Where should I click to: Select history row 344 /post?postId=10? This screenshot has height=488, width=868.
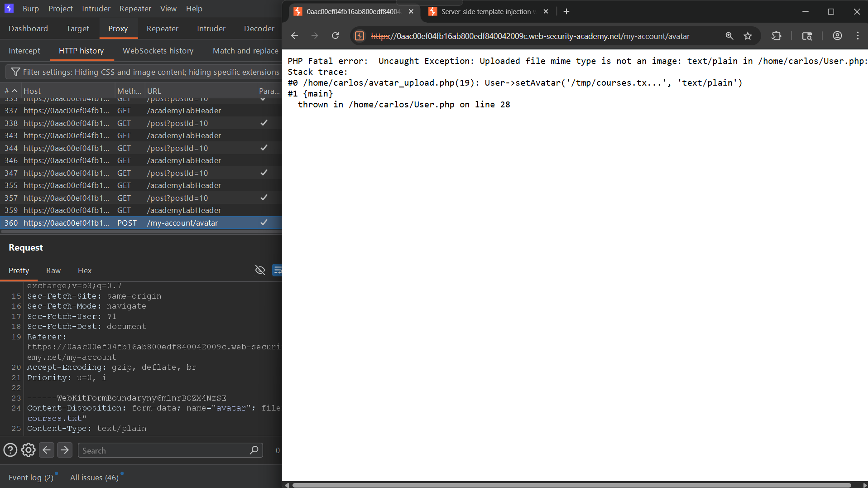pos(141,148)
